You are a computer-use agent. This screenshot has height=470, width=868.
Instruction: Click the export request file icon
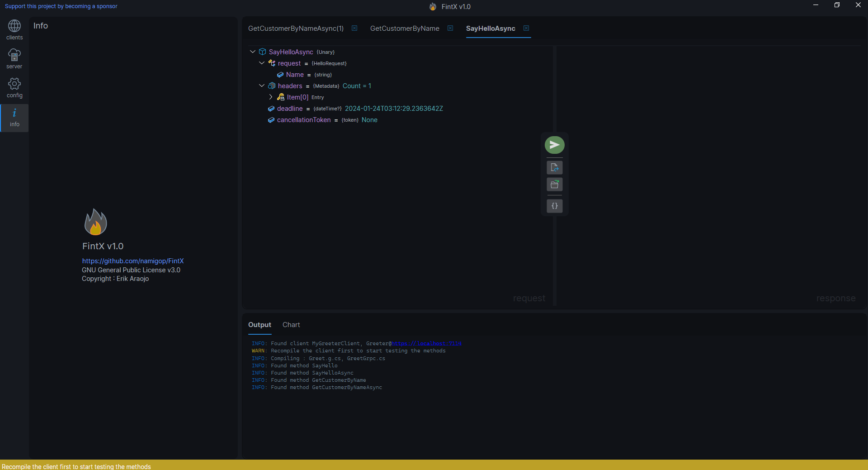pyautogui.click(x=554, y=167)
